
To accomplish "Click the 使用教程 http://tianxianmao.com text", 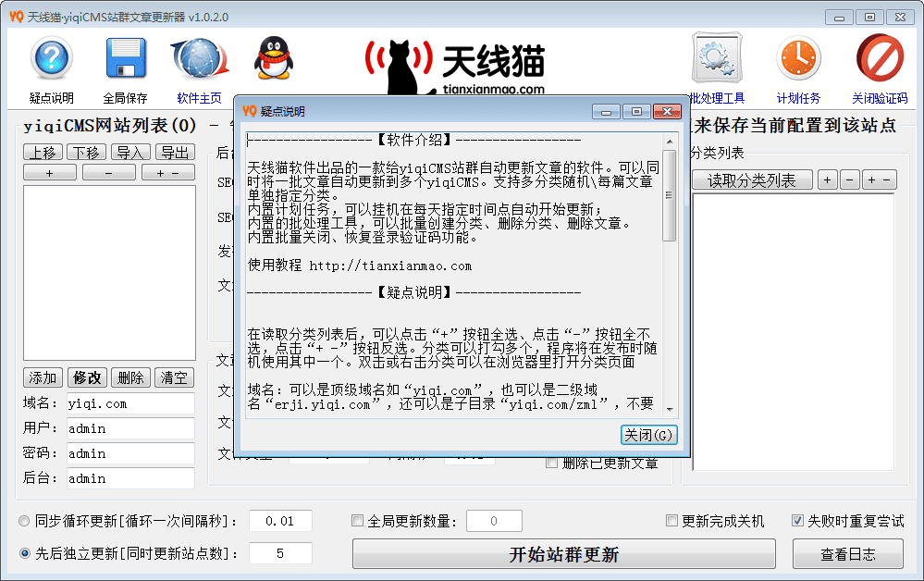I will [360, 266].
